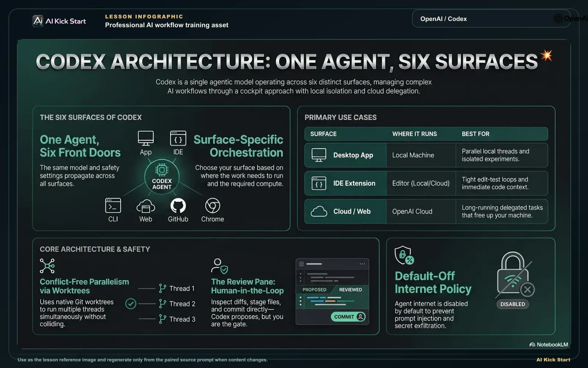Click the main Codex Architecture title

coord(287,61)
